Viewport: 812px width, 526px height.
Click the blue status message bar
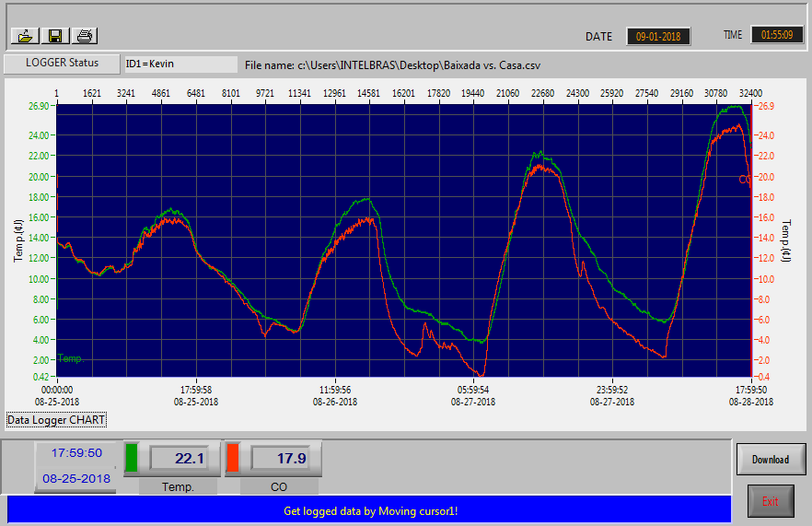[369, 509]
